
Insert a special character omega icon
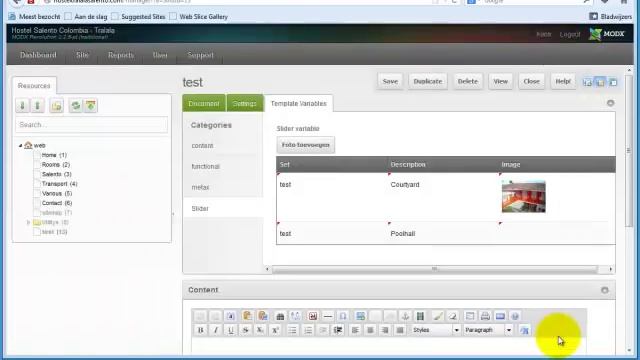(343, 316)
